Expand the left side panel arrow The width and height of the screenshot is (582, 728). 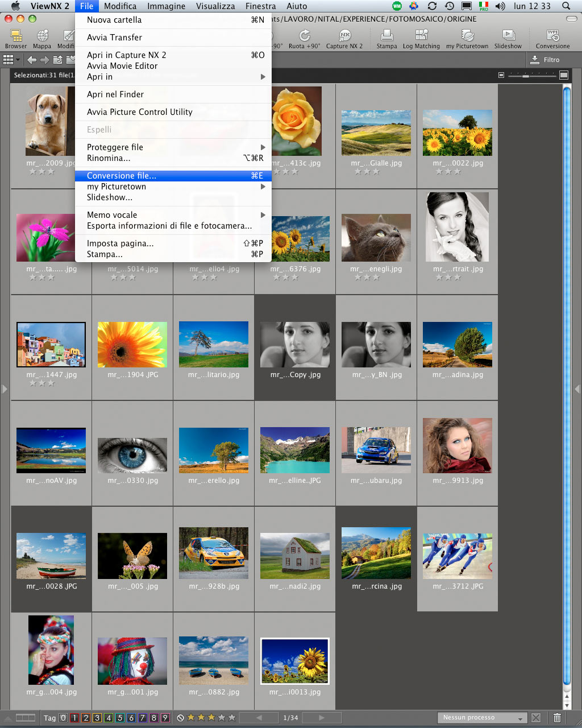click(x=5, y=389)
